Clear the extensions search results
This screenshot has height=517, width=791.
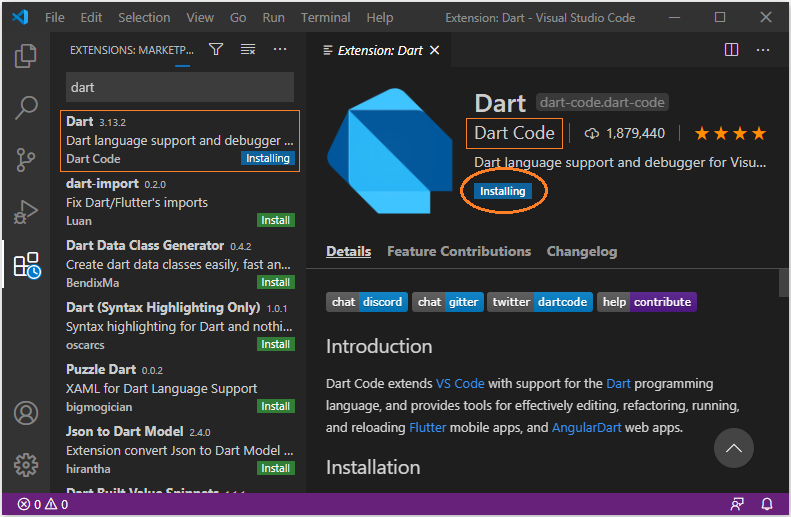248,49
